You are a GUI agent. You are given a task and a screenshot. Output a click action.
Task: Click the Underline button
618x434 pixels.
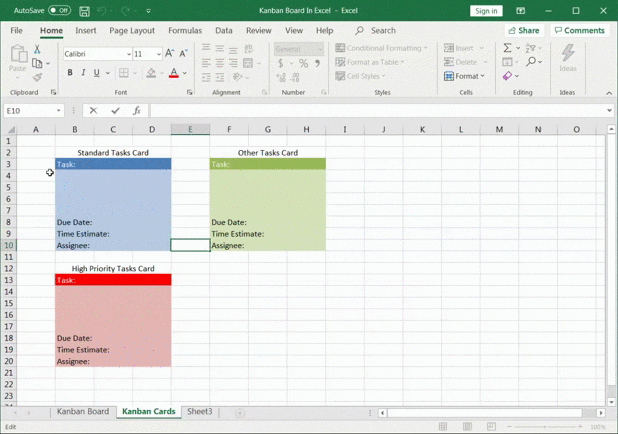pos(96,73)
